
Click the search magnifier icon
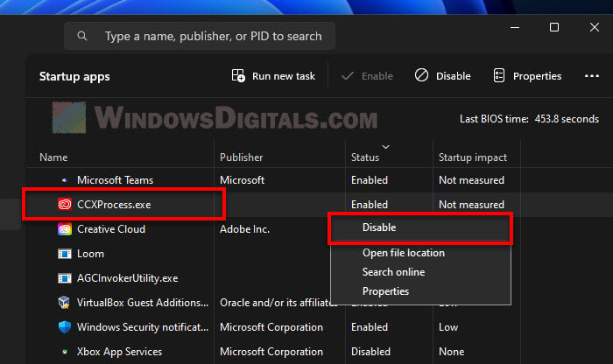click(x=82, y=37)
